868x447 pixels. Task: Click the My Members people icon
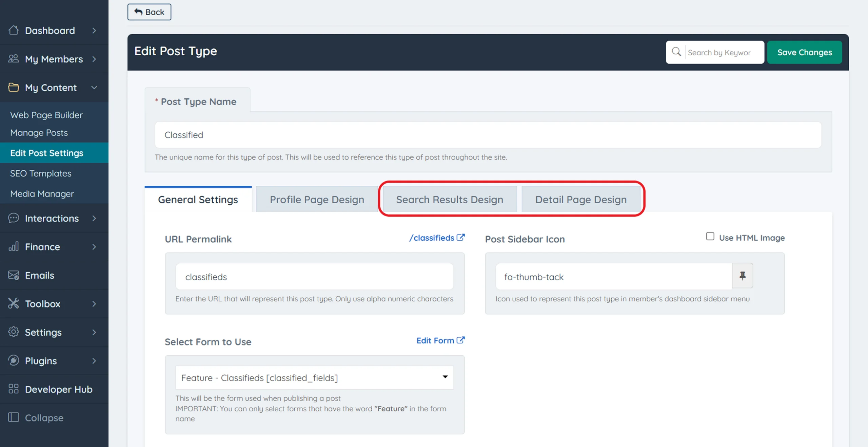click(x=14, y=59)
